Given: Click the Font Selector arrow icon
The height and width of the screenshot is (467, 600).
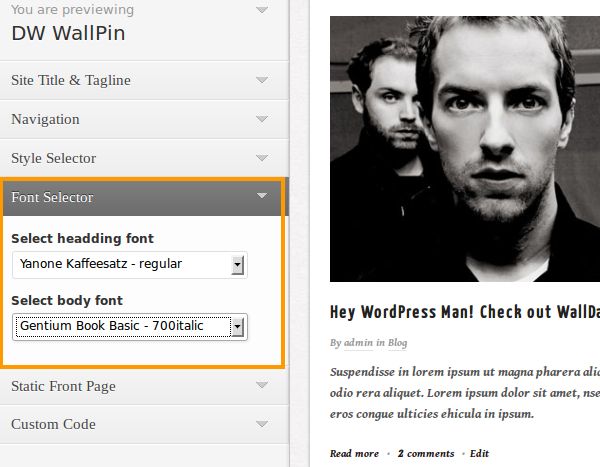Looking at the screenshot, I should pos(262,196).
